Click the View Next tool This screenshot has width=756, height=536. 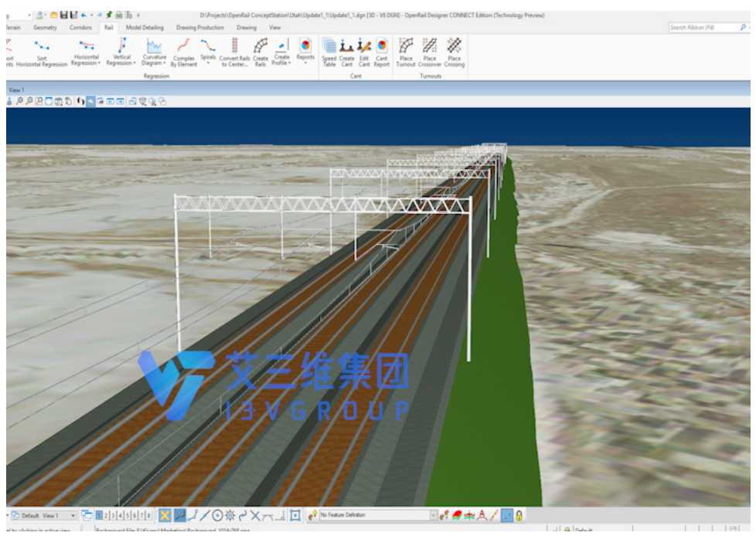pos(120,101)
